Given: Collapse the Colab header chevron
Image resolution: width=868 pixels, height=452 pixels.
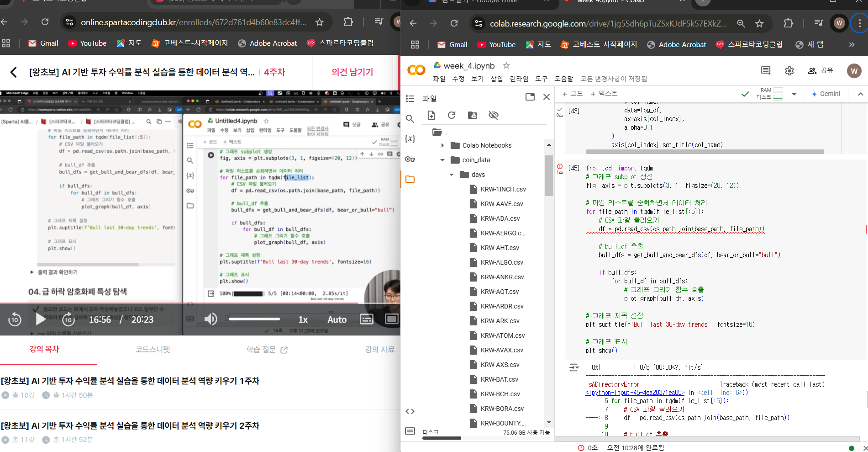Looking at the screenshot, I should [x=861, y=94].
